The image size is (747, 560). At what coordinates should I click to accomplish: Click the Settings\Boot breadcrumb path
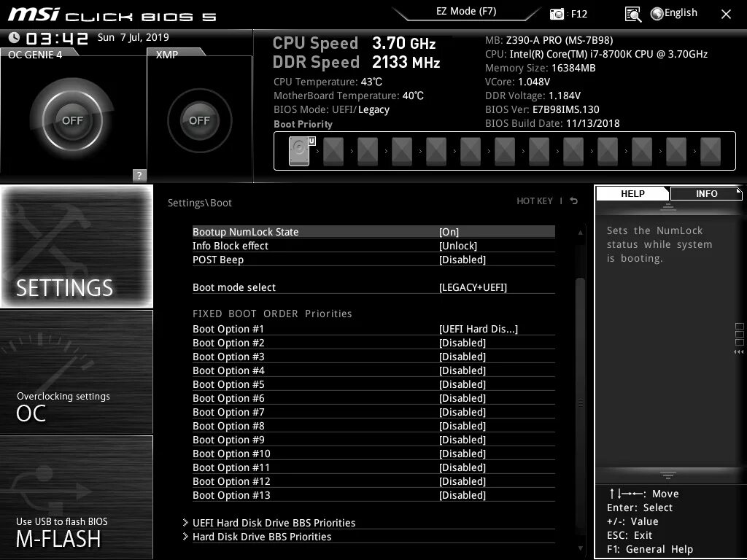click(x=200, y=203)
